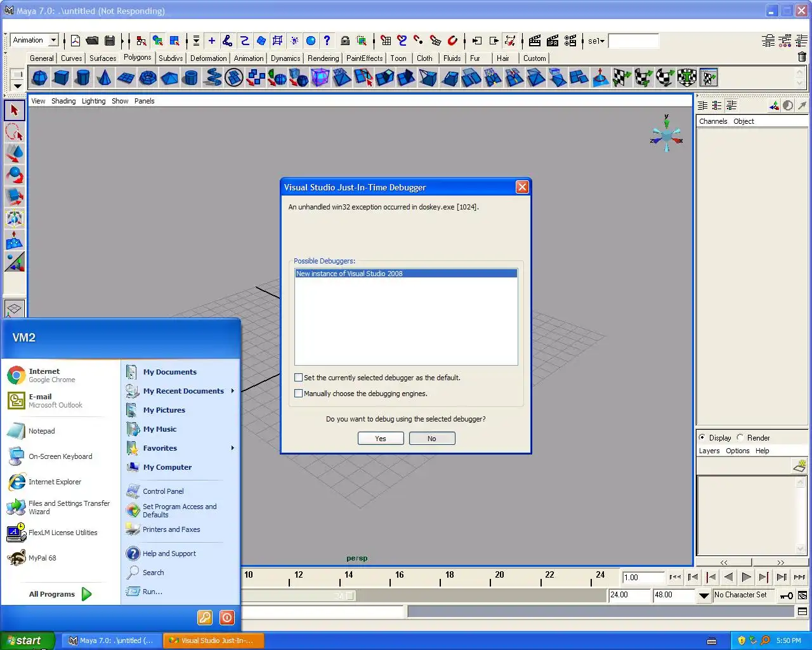812x650 pixels.
Task: Open the Layers menu in layer editor
Action: coord(709,451)
